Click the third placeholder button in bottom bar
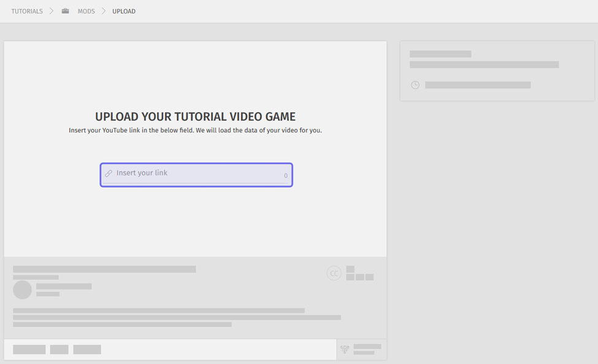Viewport: 598px width, 364px height. [x=87, y=349]
